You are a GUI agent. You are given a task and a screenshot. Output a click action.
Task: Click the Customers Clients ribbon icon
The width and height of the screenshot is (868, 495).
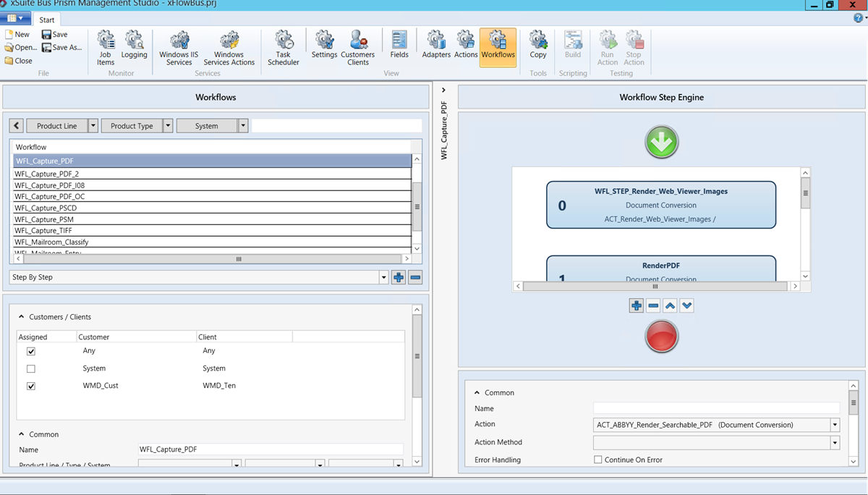pyautogui.click(x=358, y=45)
